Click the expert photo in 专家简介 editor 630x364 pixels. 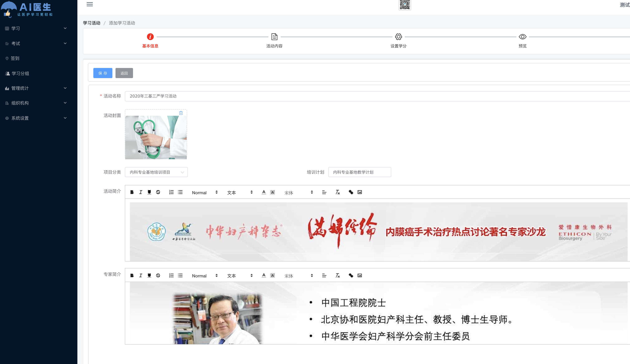tap(218, 319)
